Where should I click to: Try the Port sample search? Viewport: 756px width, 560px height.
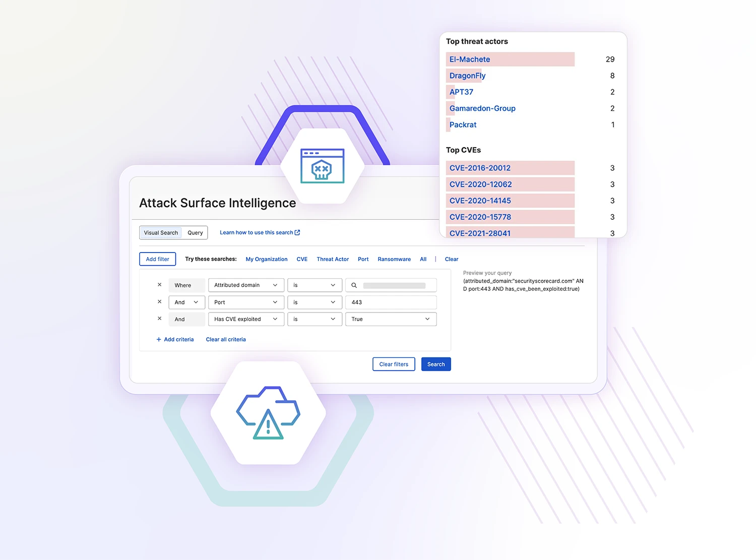click(x=363, y=259)
